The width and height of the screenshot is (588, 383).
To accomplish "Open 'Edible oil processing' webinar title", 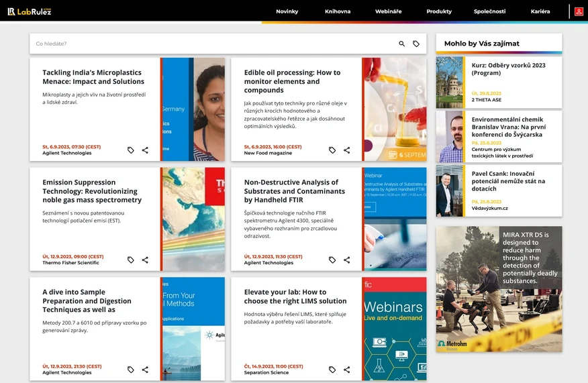I will (293, 81).
